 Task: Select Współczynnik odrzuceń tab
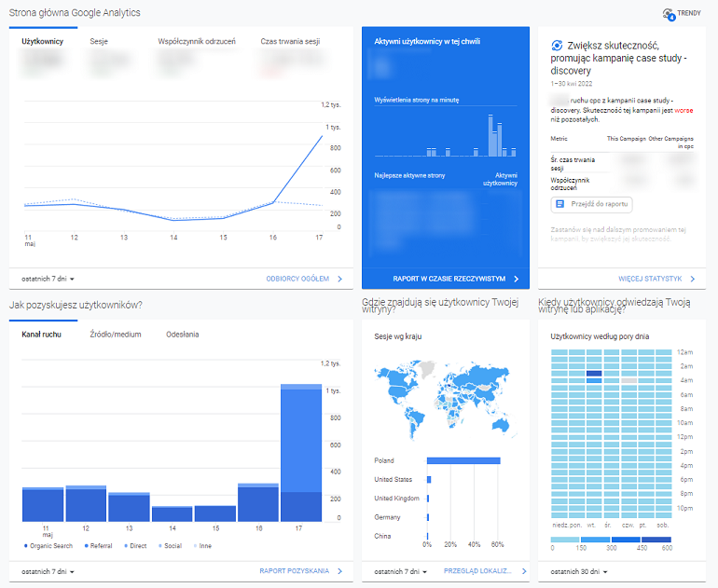tap(197, 42)
